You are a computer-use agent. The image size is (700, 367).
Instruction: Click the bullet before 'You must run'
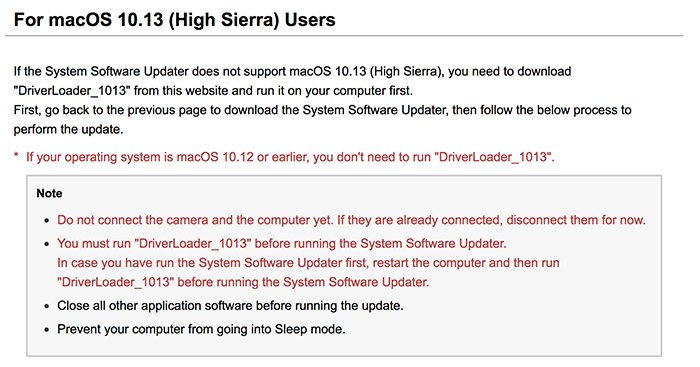tap(46, 244)
